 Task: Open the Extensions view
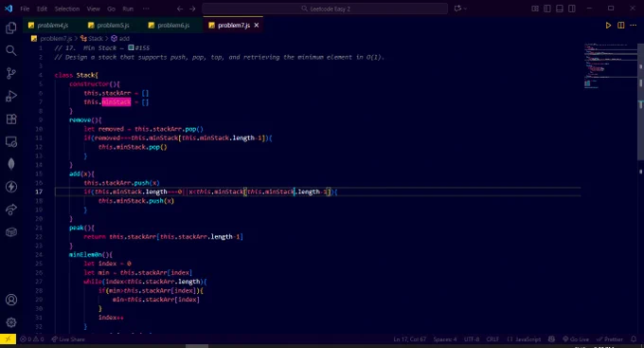pyautogui.click(x=11, y=119)
